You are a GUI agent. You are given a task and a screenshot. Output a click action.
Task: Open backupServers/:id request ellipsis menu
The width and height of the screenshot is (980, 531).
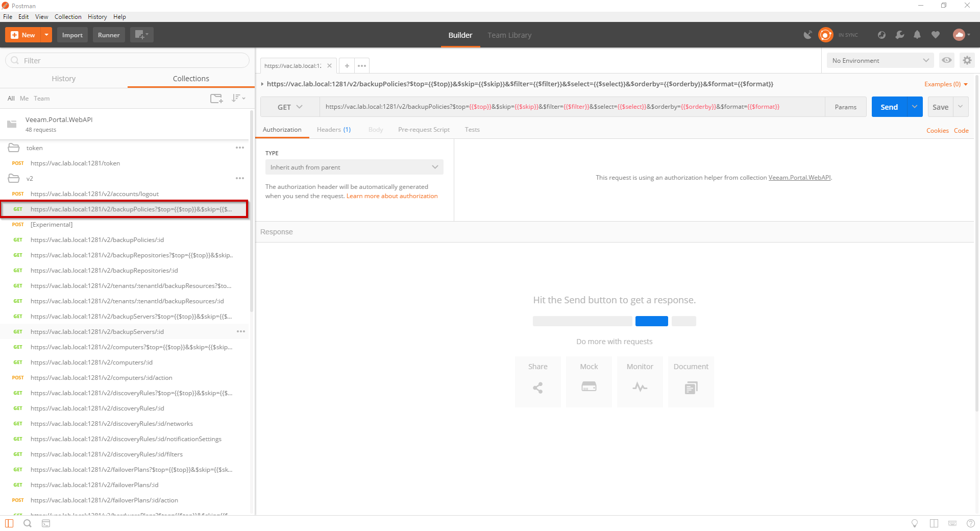pos(241,331)
